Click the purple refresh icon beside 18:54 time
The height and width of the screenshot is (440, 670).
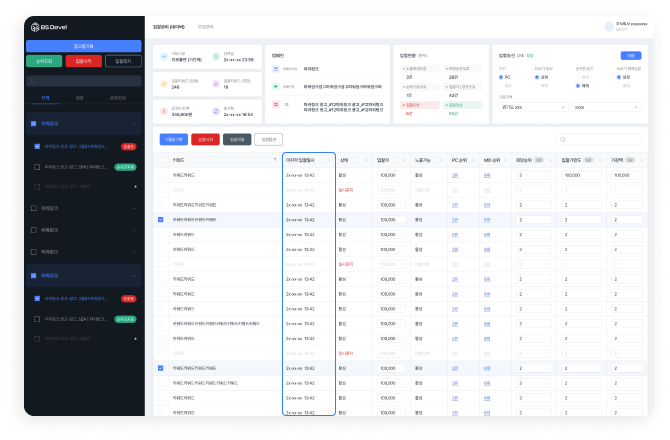(x=216, y=111)
